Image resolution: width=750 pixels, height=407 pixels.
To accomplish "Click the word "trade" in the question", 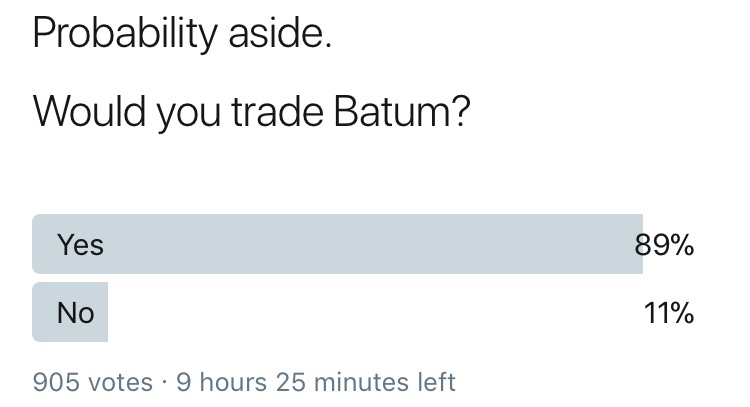I will pyautogui.click(x=271, y=112).
